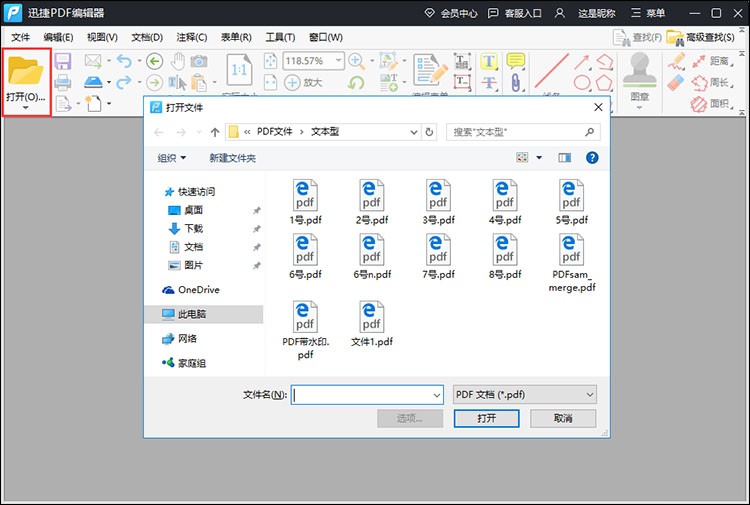This screenshot has width=750, height=505.
Task: Click the Save floppy disk toolbar icon
Action: (x=63, y=62)
